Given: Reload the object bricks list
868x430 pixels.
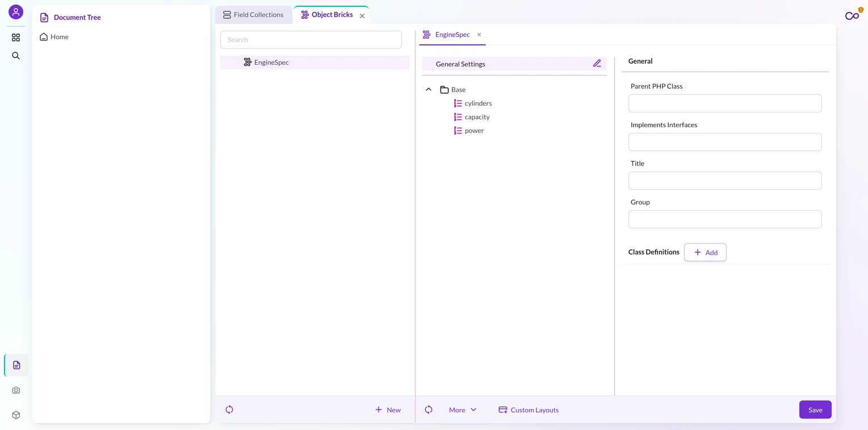Looking at the screenshot, I should 229,410.
